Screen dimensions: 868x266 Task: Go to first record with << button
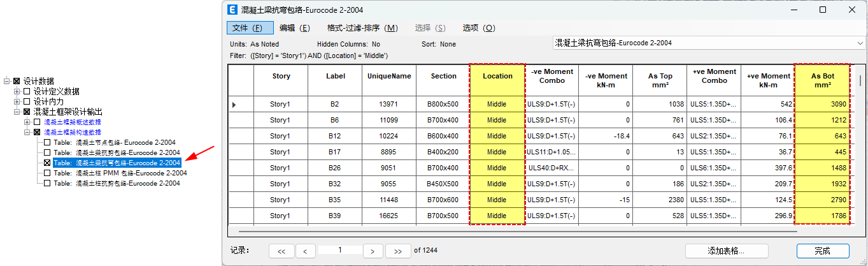(x=281, y=251)
